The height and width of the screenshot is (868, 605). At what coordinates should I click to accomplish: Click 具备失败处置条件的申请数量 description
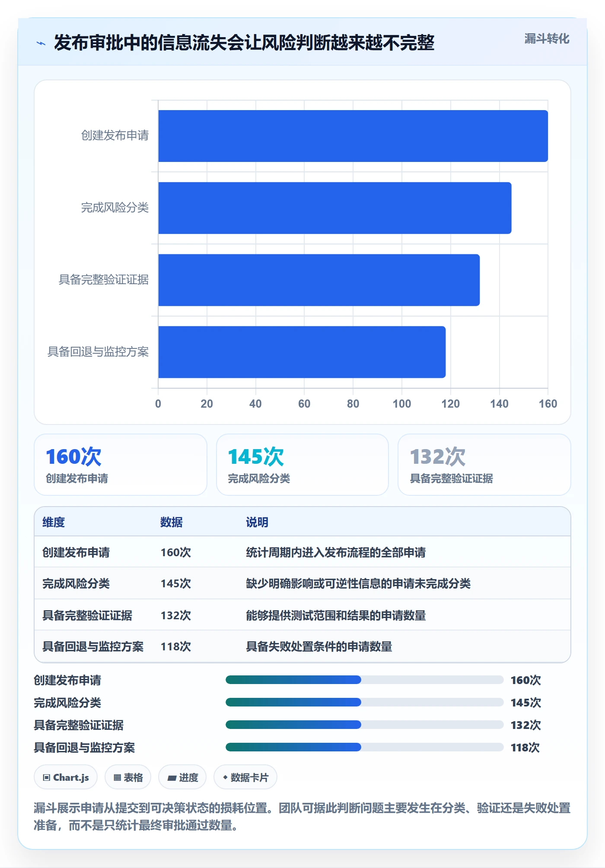click(x=319, y=646)
